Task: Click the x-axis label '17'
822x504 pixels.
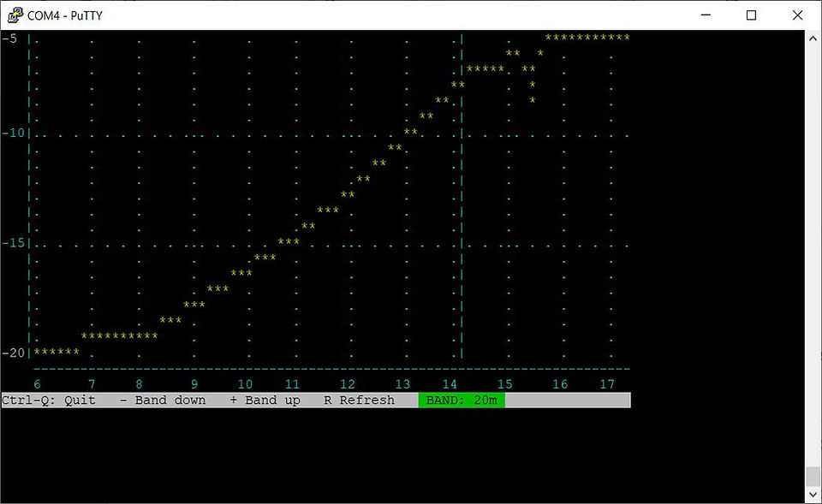Action: [x=607, y=384]
